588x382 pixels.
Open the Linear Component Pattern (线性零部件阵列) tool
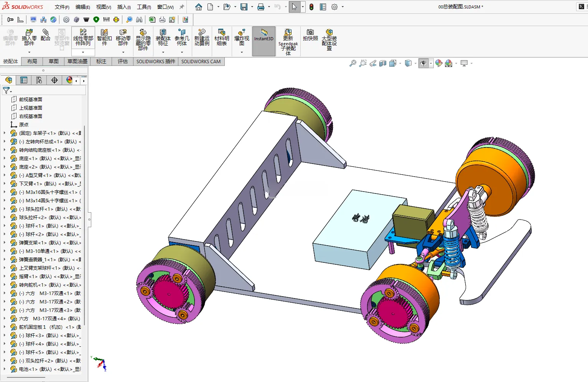pos(83,38)
